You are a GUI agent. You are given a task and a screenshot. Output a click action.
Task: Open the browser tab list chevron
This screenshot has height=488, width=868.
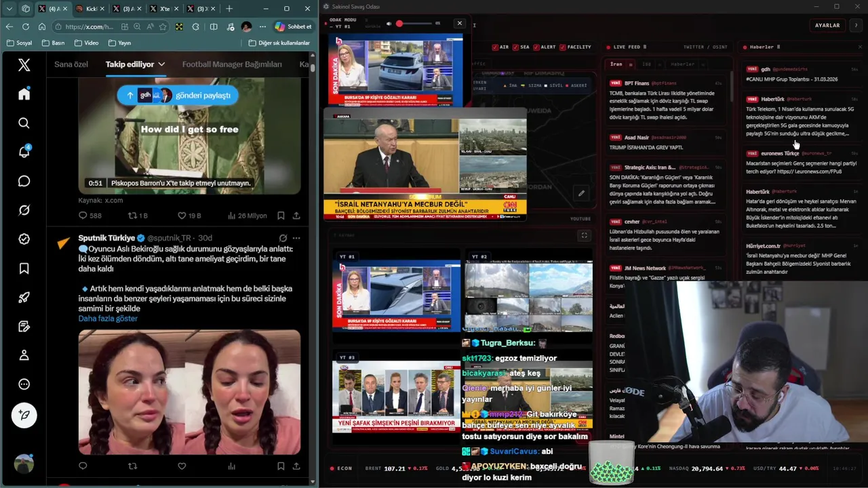pos(9,9)
